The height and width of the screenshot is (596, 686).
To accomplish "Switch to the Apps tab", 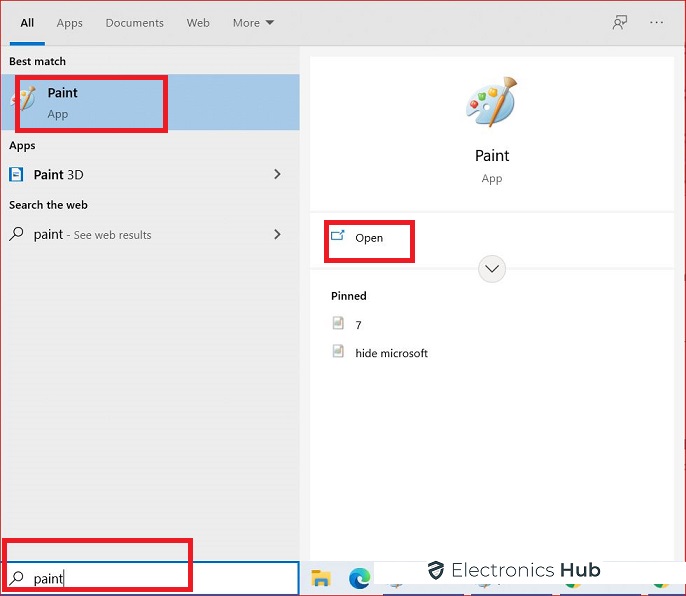I will click(x=70, y=23).
